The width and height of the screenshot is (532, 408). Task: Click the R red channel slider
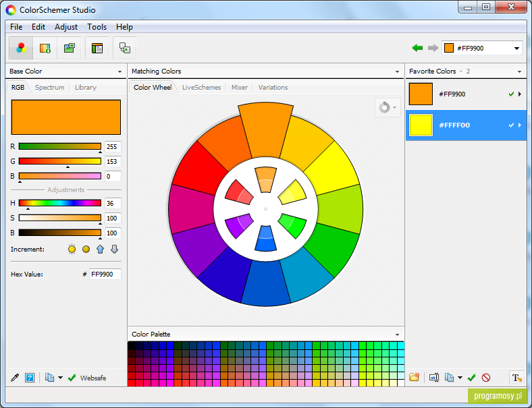coord(60,146)
